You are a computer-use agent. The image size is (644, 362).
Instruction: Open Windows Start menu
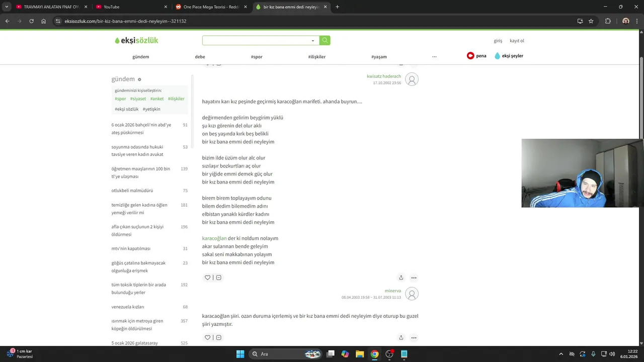[240, 354]
